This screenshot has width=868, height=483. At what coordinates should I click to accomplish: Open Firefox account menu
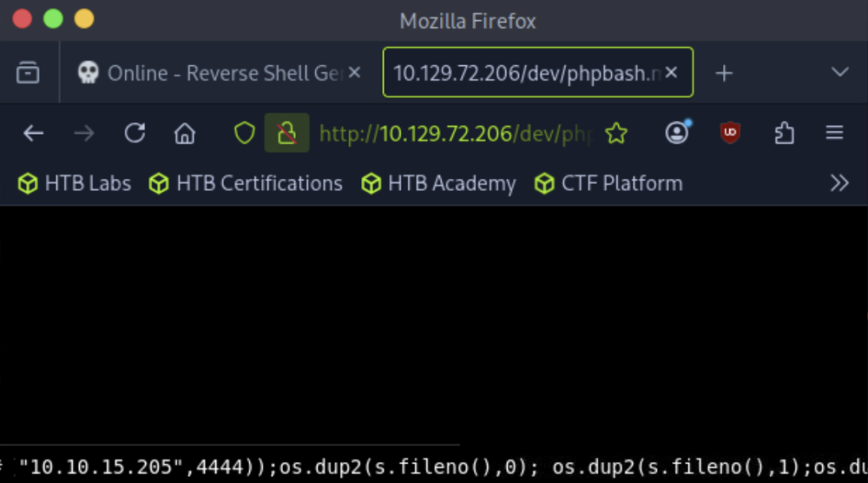[x=677, y=133]
